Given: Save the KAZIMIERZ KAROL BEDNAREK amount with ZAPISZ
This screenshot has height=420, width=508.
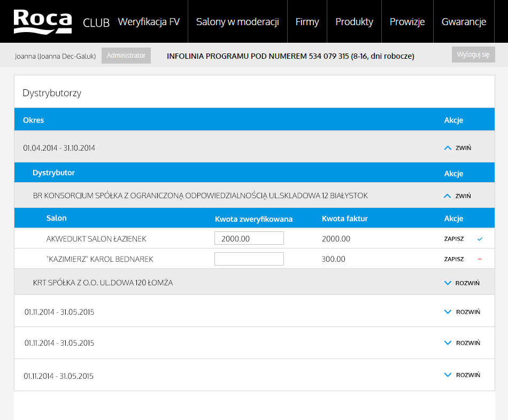Looking at the screenshot, I should tap(454, 259).
